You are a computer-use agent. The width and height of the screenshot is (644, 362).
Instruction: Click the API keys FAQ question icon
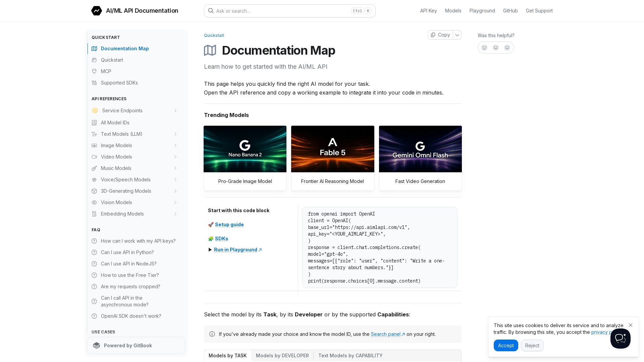pyautogui.click(x=94, y=241)
